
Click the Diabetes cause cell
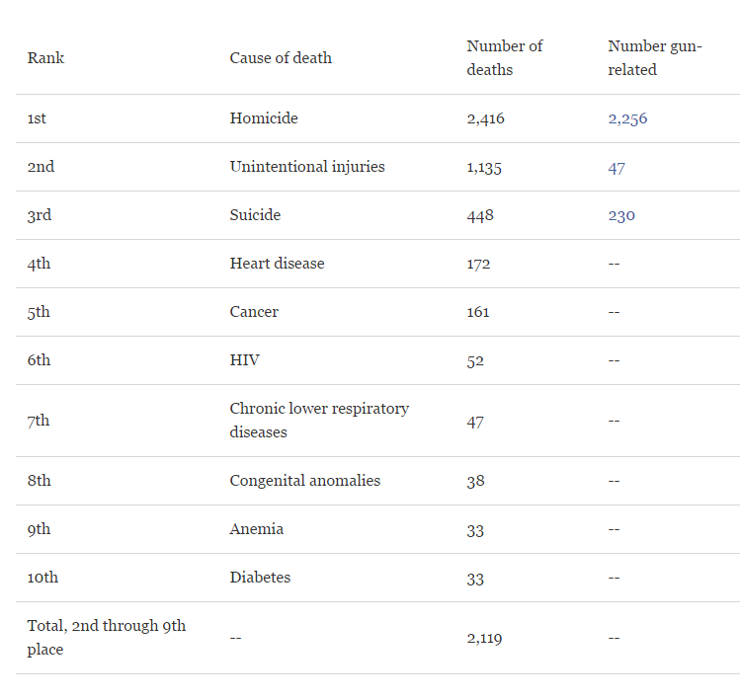(x=260, y=578)
